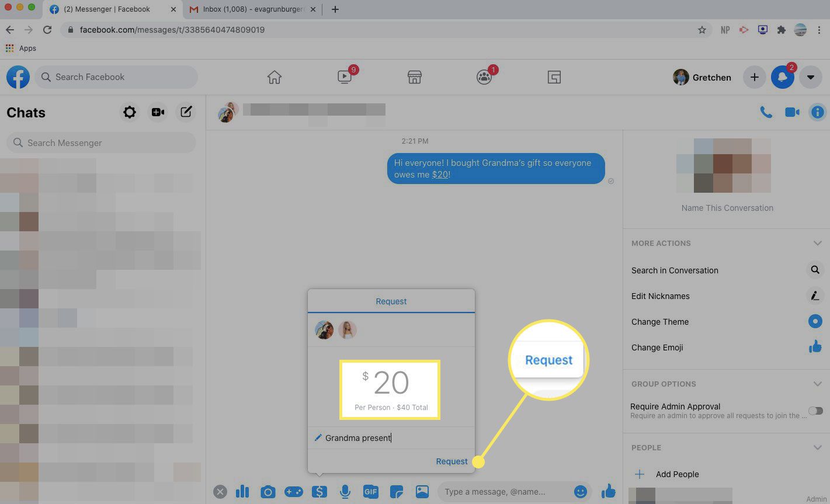The width and height of the screenshot is (830, 504).
Task: Click the Search Messenger field
Action: point(101,142)
